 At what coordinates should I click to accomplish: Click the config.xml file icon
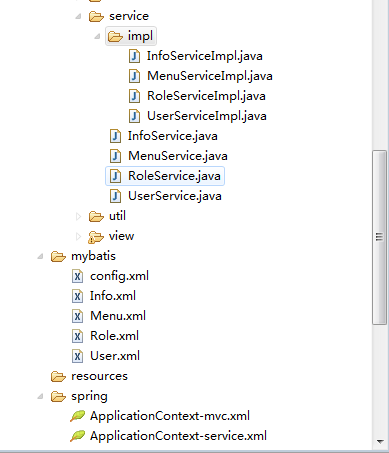tap(77, 276)
